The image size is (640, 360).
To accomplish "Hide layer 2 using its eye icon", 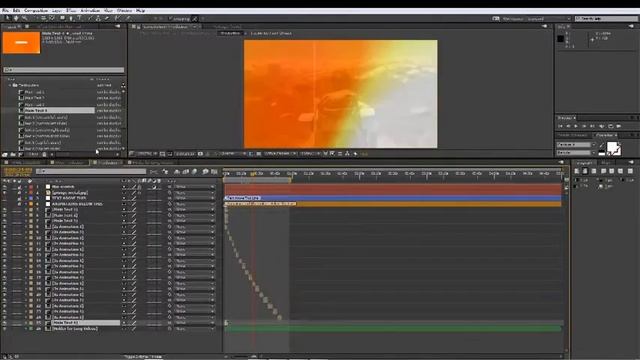I will [x=4, y=193].
